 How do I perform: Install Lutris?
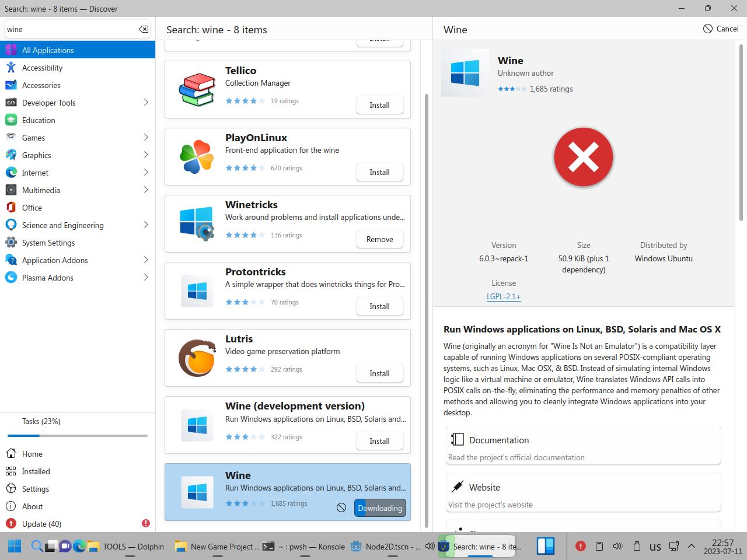379,373
